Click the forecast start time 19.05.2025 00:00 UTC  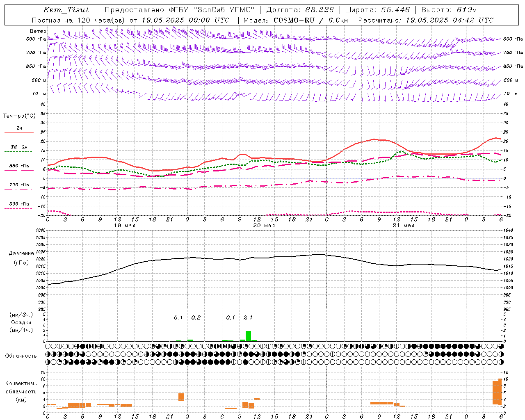click(185, 20)
